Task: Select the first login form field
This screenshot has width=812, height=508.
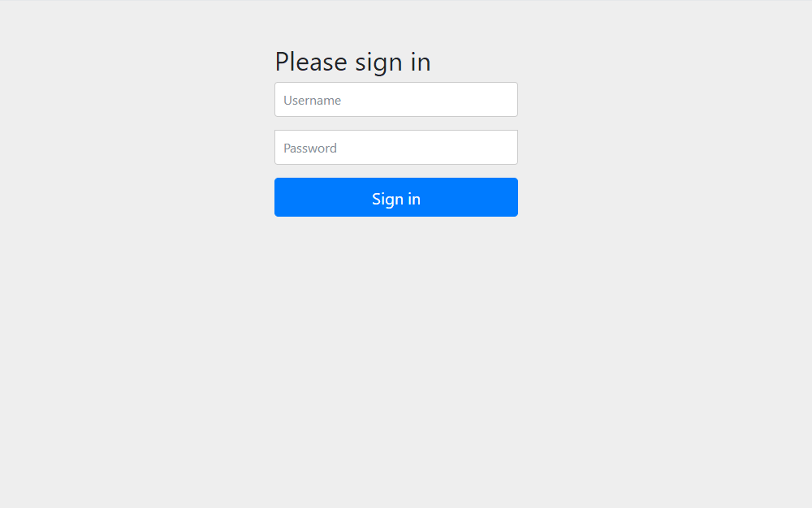Action: tap(396, 99)
